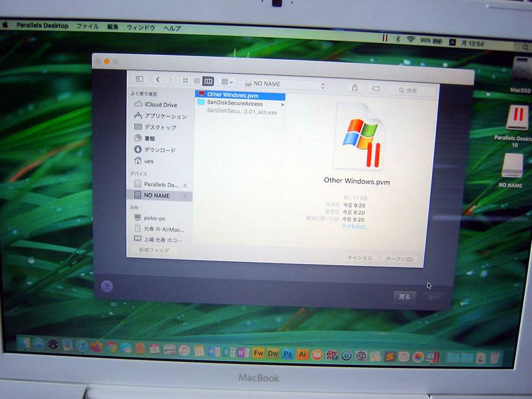532x399 pixels.
Task: Open the ファイル menu
Action: pos(87,26)
